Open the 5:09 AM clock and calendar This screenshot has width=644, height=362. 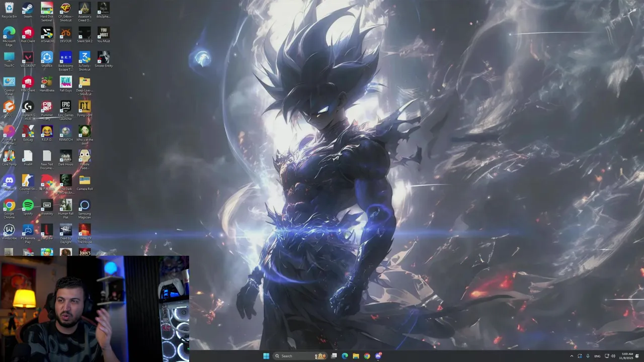627,356
